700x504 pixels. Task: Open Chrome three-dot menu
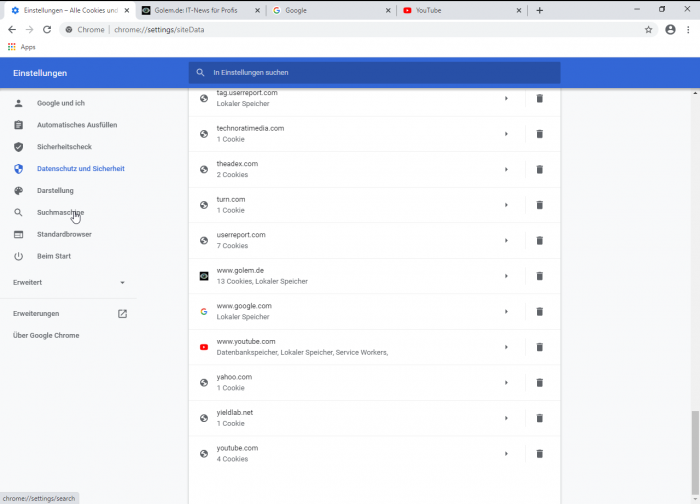coord(688,29)
